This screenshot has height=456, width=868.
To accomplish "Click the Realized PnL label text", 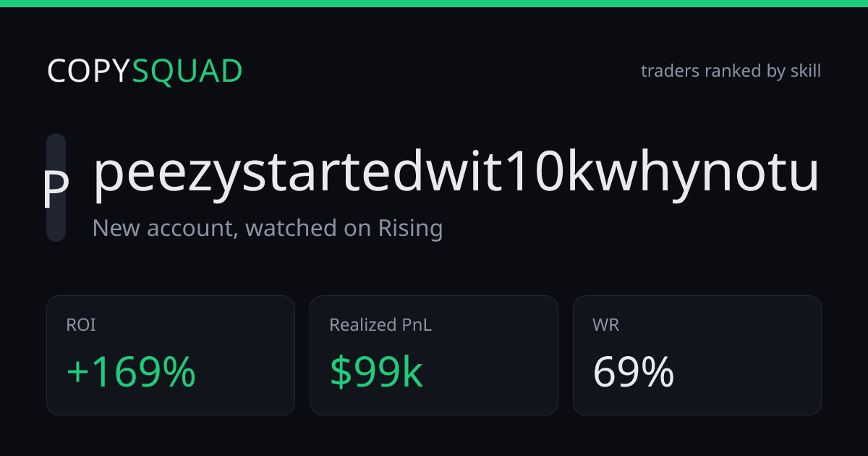I will (380, 325).
